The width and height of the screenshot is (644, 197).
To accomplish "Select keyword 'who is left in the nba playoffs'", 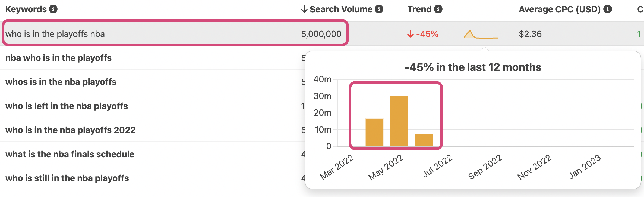I will coord(67,106).
